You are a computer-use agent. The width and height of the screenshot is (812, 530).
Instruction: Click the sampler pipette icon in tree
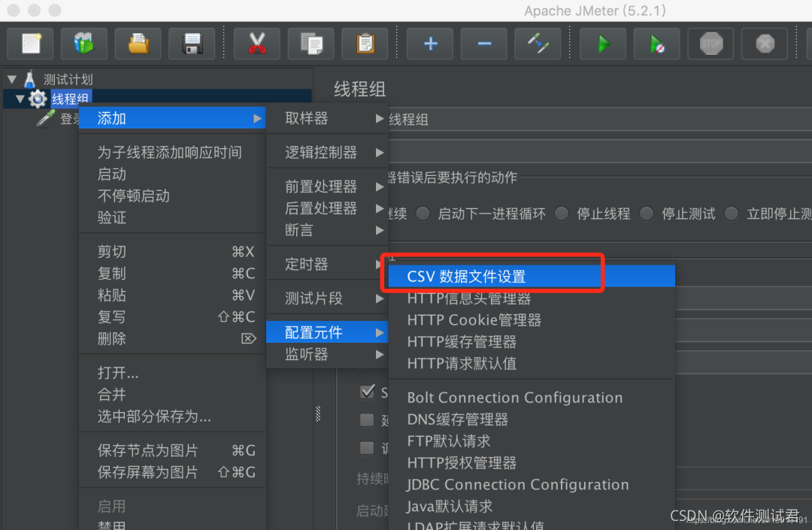point(46,119)
